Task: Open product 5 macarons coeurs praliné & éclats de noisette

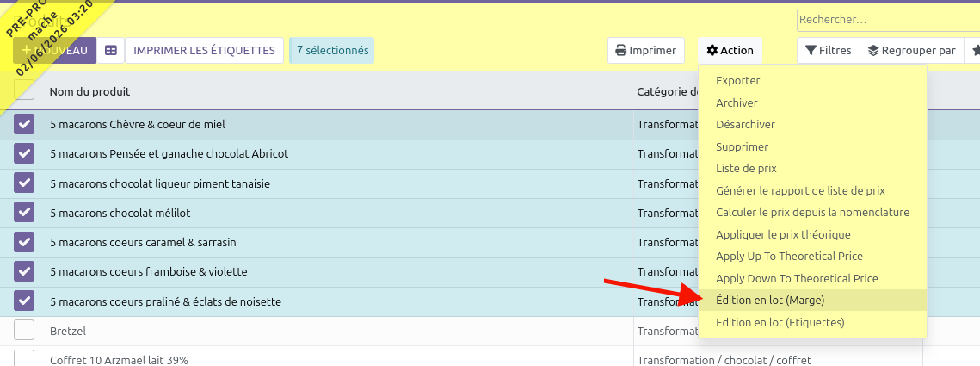Action: (165, 302)
